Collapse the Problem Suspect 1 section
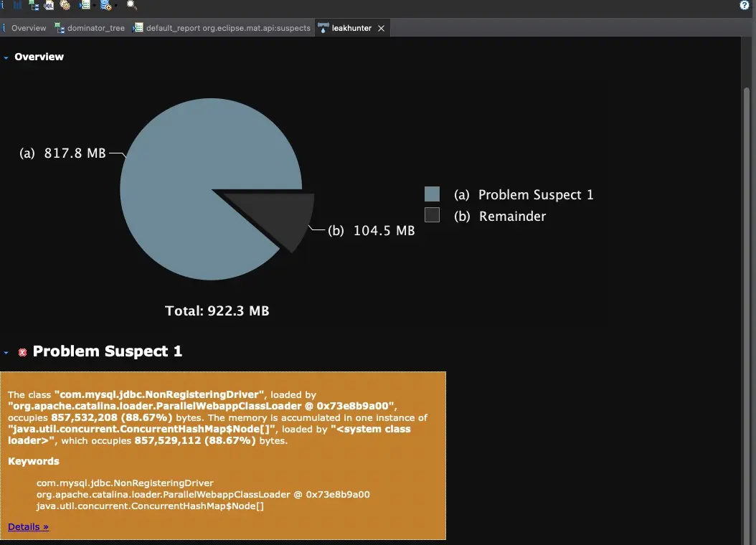Viewport: 756px width, 545px height. click(x=6, y=352)
